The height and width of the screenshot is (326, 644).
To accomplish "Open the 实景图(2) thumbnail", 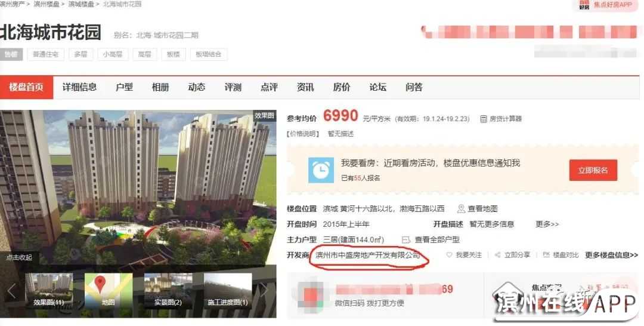I will (168, 291).
